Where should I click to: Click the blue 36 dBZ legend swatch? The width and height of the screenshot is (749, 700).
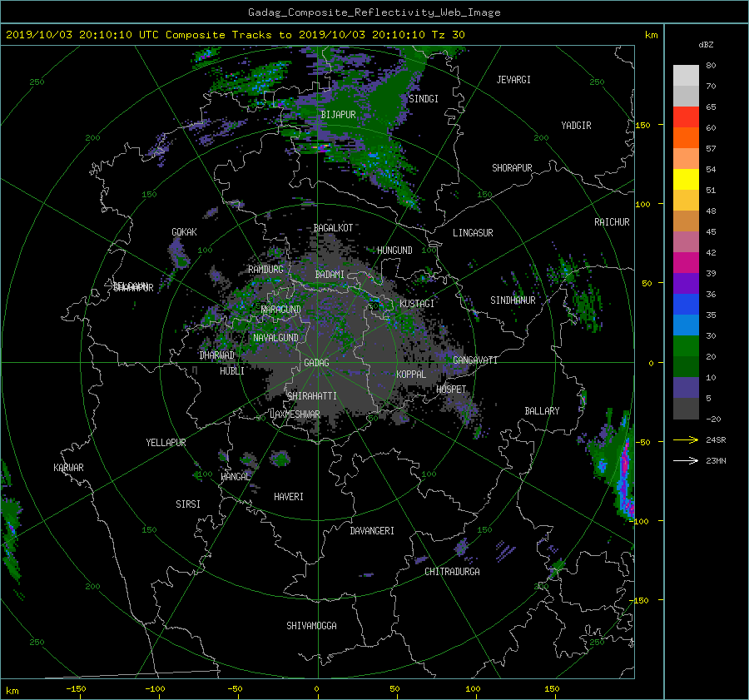[686, 305]
